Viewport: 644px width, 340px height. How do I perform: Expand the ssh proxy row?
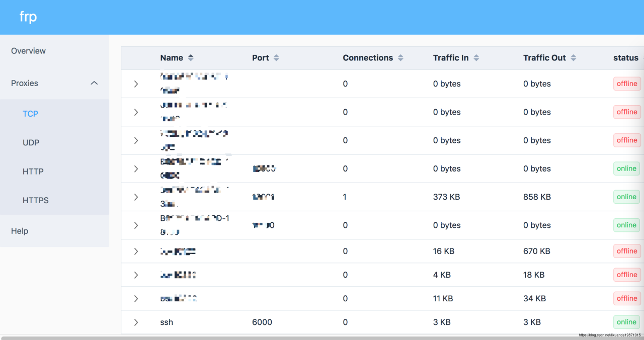(x=136, y=322)
